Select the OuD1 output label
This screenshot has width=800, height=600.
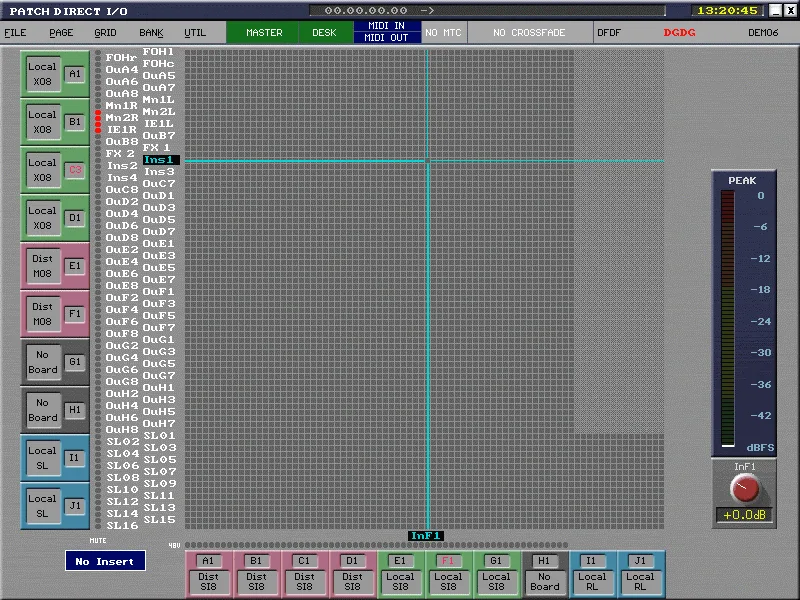coord(159,195)
